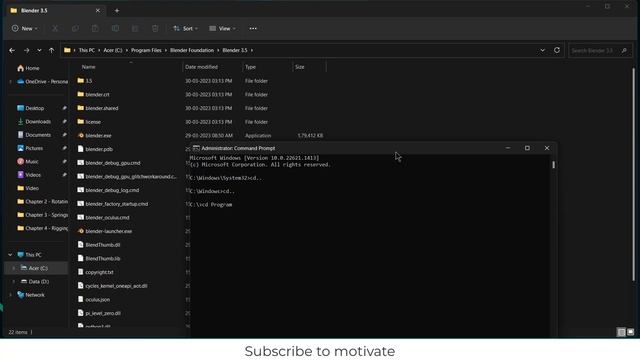Sort by the Size column header
Screen dimensions: 640x360
[x=300, y=67]
